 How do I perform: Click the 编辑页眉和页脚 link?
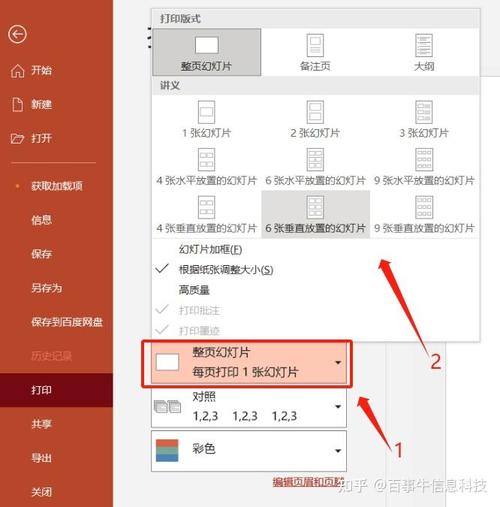(308, 482)
